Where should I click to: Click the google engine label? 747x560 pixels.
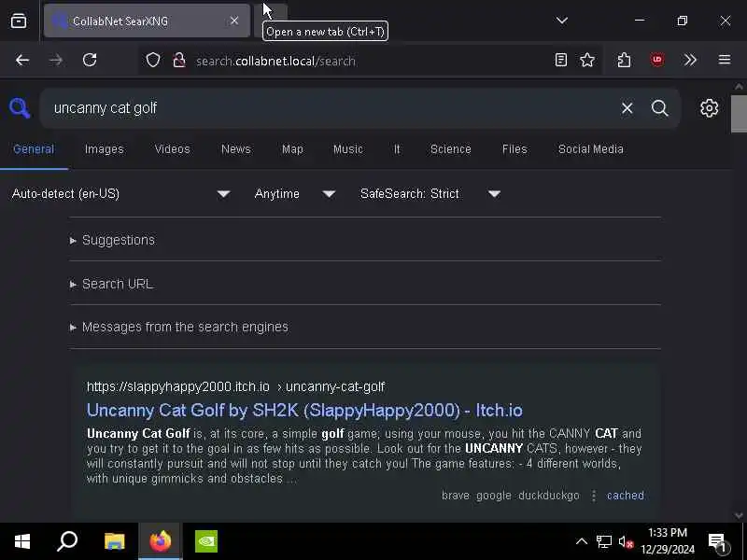point(494,496)
